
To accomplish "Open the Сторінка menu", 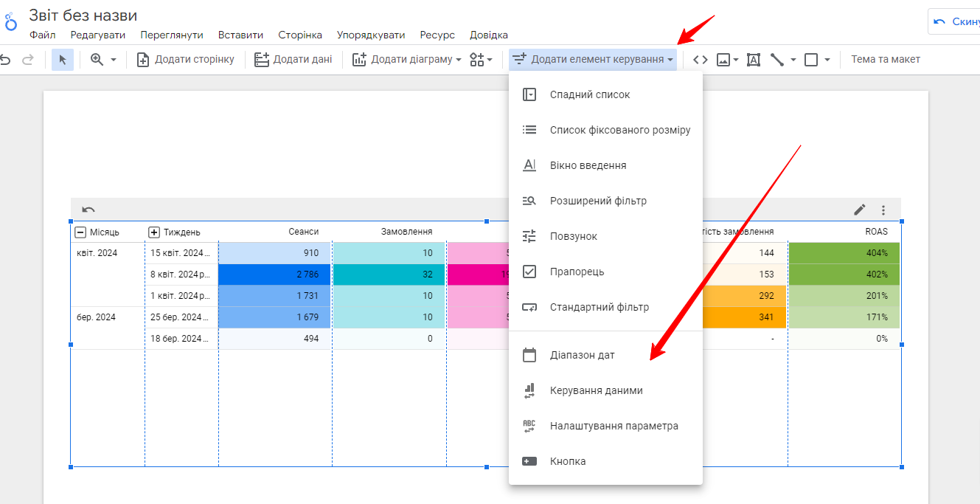I will (300, 35).
